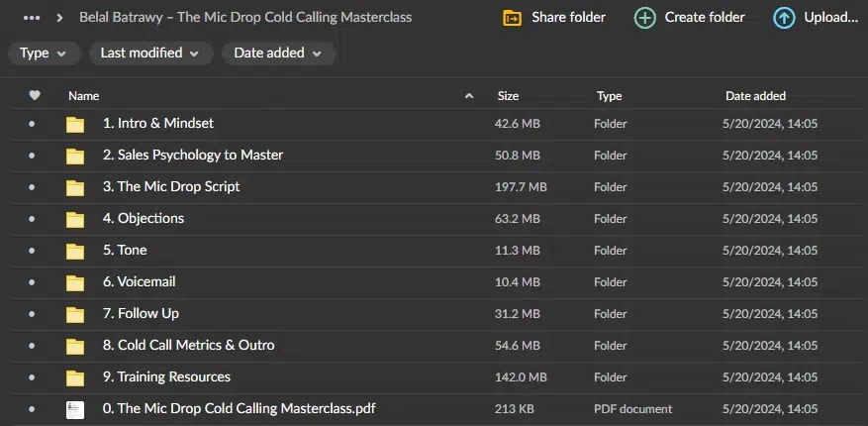Open folder 6. Voicemail
The width and height of the screenshot is (868, 426).
coord(139,281)
